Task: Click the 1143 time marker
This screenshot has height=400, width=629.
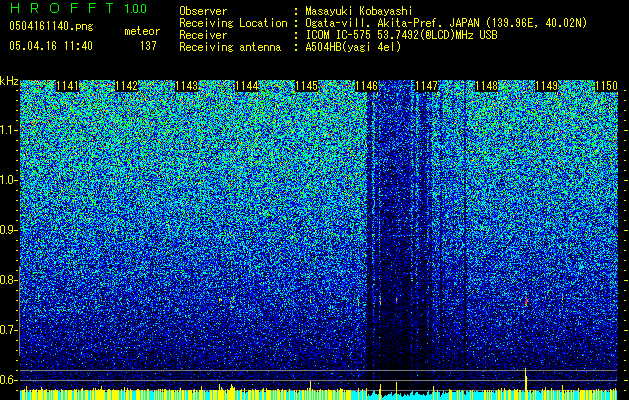Action: (x=187, y=86)
